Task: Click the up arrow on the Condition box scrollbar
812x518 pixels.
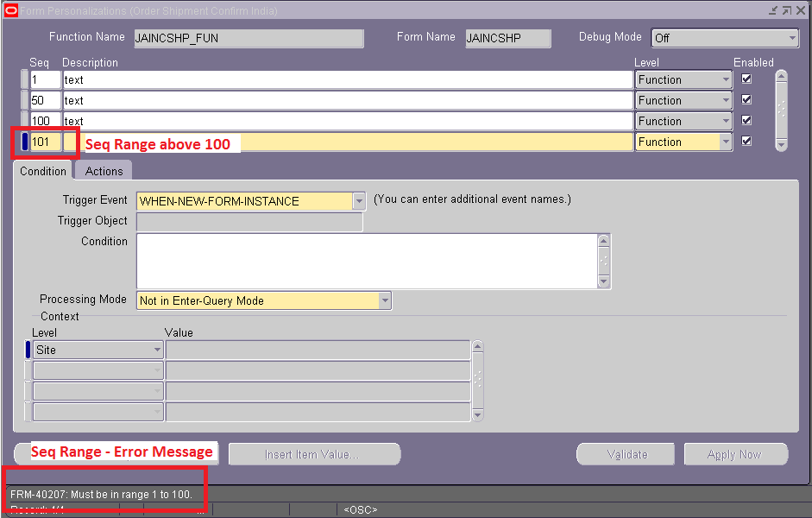Action: tap(601, 239)
